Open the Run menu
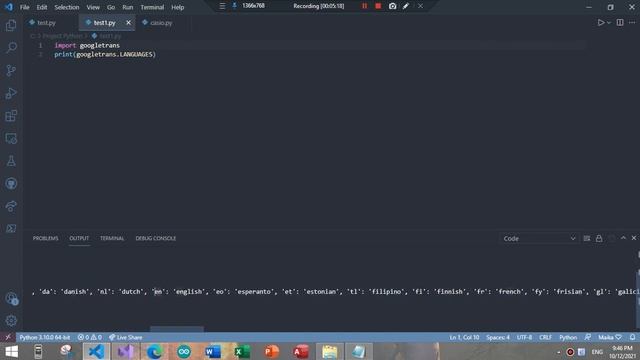Screen dimensions: 640x360 coord(128,7)
